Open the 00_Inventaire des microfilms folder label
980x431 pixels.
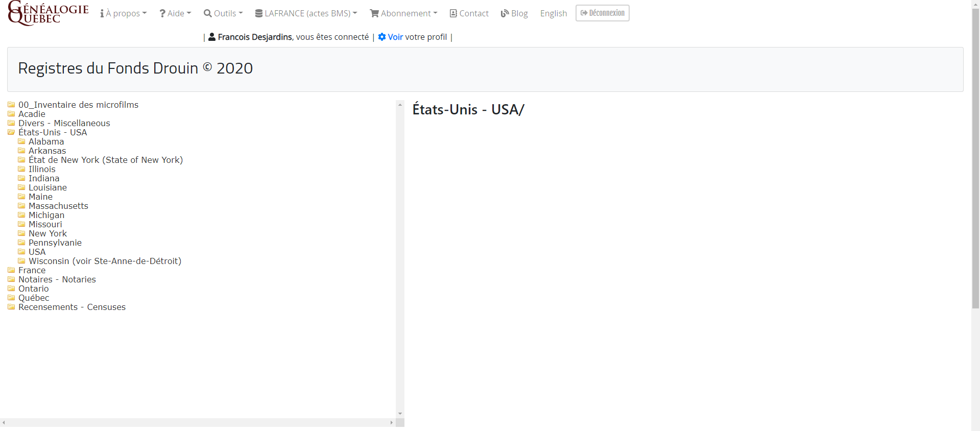point(78,105)
